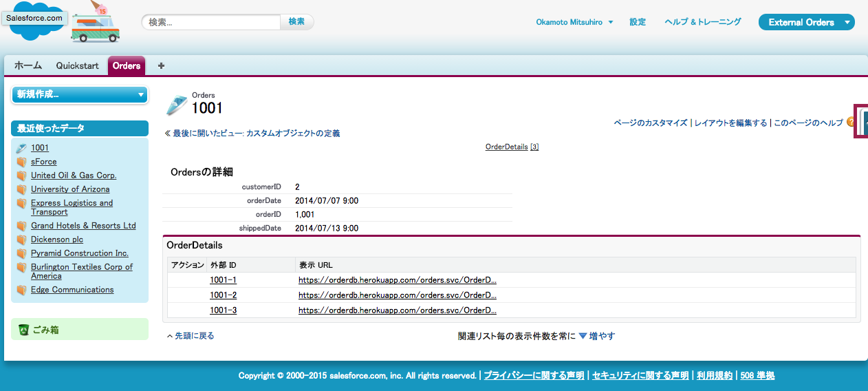The height and width of the screenshot is (391, 868).
Task: Open the display URL for row 1001-2
Action: tap(398, 295)
